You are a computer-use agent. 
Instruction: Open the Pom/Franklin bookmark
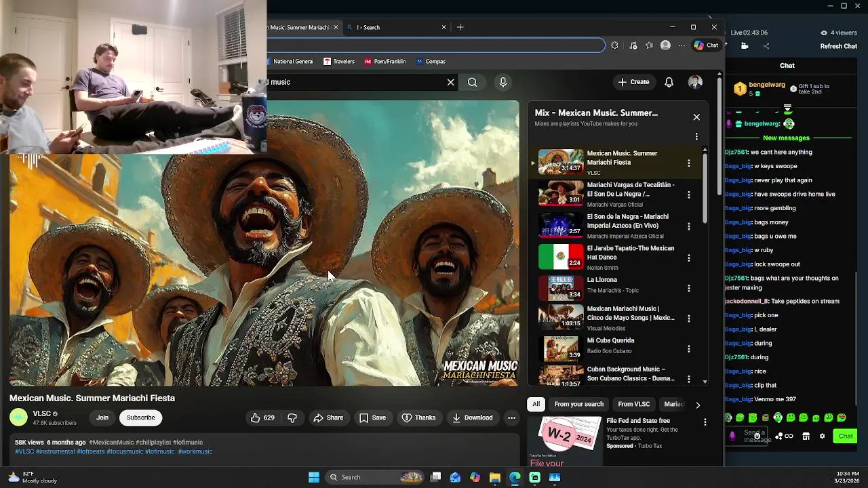[384, 61]
